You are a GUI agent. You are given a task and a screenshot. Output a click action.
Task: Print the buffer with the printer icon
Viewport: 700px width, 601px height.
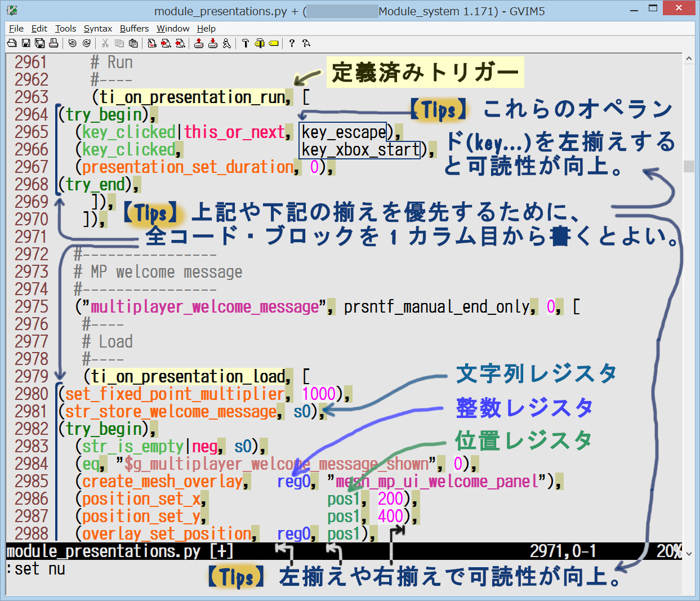click(x=53, y=43)
